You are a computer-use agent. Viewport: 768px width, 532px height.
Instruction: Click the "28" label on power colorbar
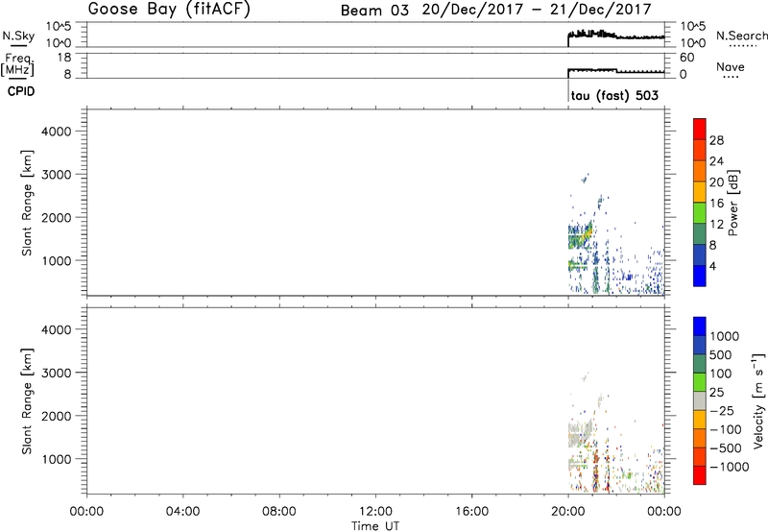click(716, 140)
